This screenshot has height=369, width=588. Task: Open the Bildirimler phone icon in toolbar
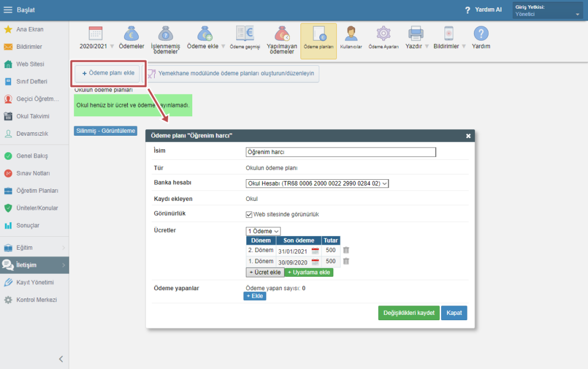coord(449,33)
